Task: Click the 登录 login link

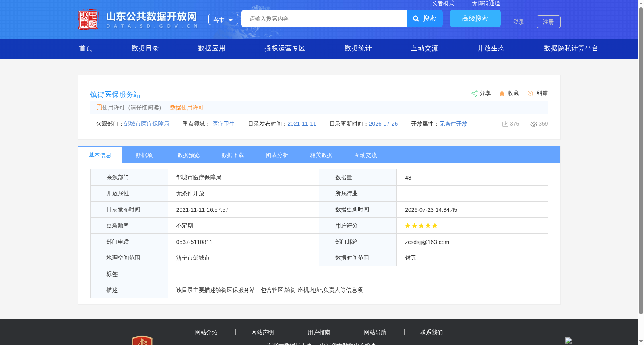Action: click(518, 22)
